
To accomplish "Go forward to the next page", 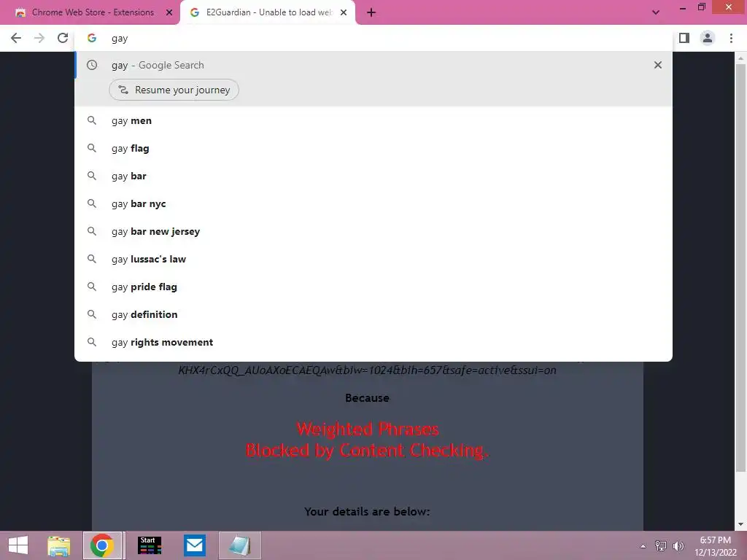I will [39, 38].
